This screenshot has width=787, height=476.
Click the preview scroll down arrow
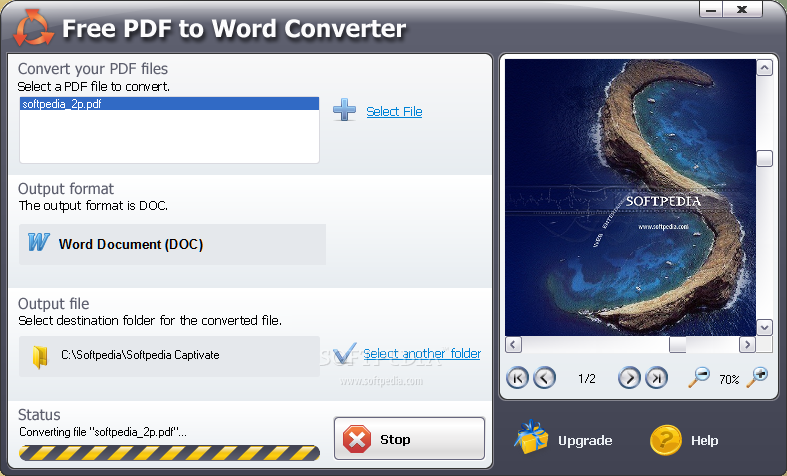click(764, 328)
